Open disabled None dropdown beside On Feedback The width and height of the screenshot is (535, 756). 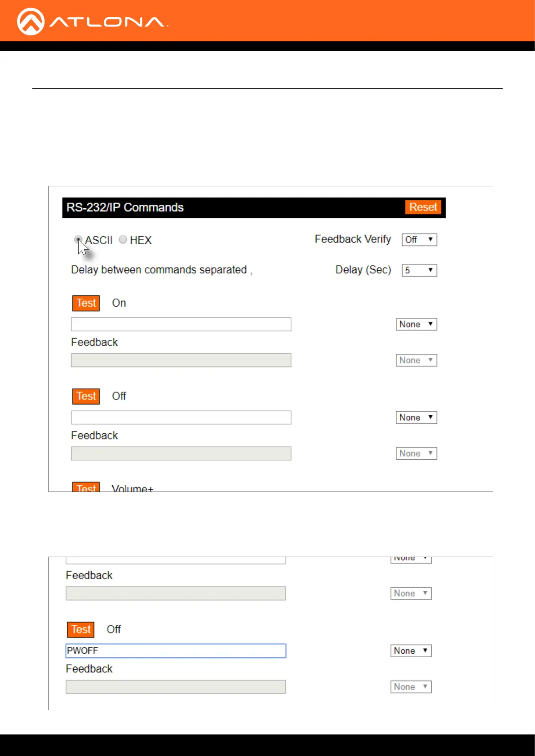[x=416, y=360]
